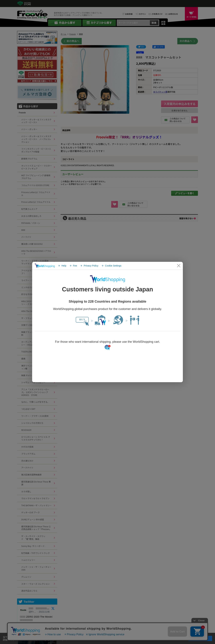Open トムとジェリー sidebar item
The width and height of the screenshot is (215, 644).
pyautogui.click(x=37, y=560)
